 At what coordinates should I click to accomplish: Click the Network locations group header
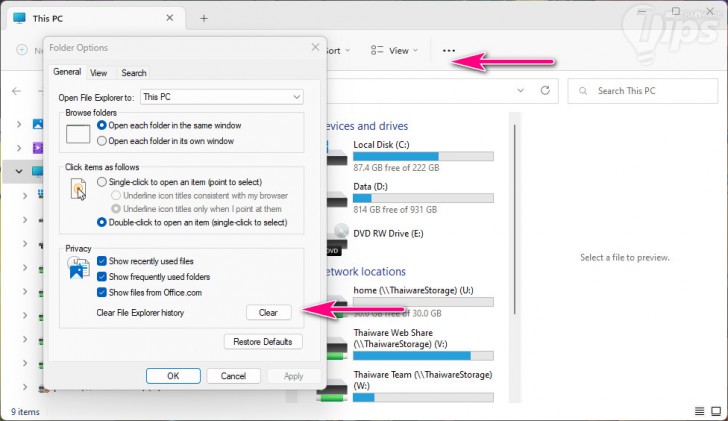pyautogui.click(x=365, y=272)
